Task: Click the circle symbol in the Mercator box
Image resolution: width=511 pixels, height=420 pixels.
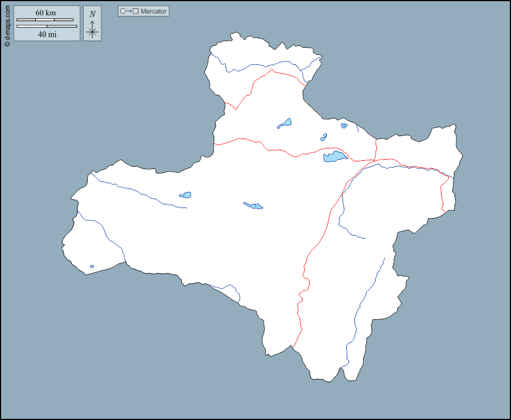Action: point(122,11)
